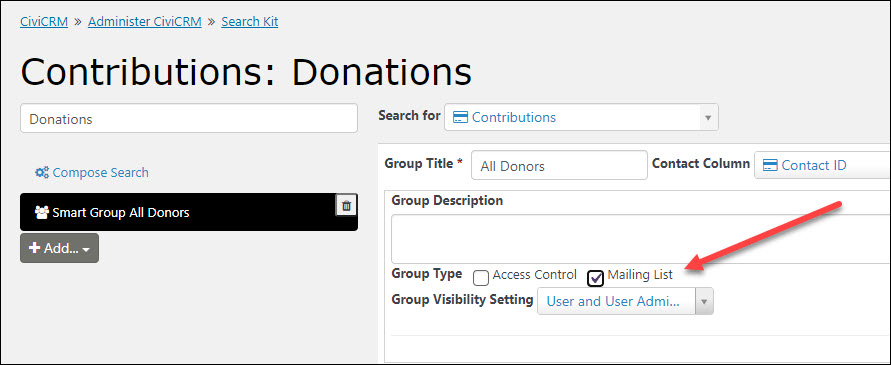The image size is (891, 365).
Task: Enable the Access Control checkbox
Action: tap(481, 277)
